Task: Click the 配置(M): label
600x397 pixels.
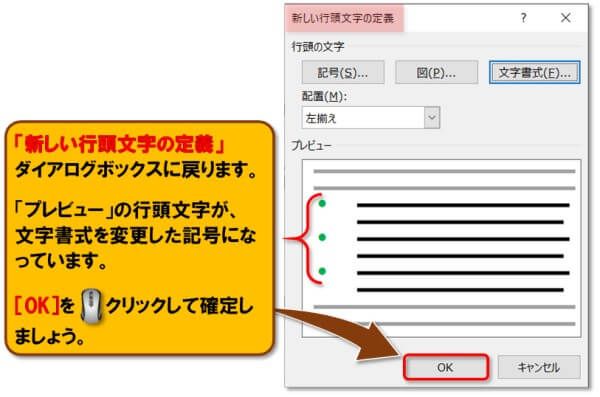Action: [324, 96]
